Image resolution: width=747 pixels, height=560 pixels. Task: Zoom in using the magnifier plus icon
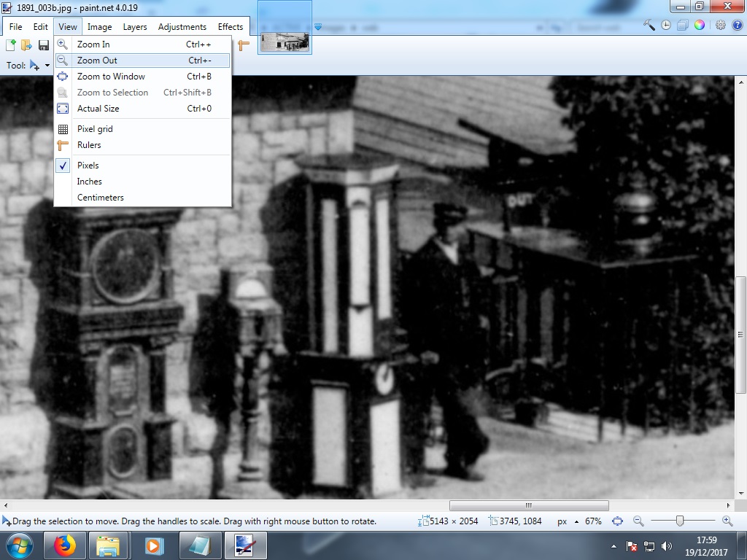point(727,521)
